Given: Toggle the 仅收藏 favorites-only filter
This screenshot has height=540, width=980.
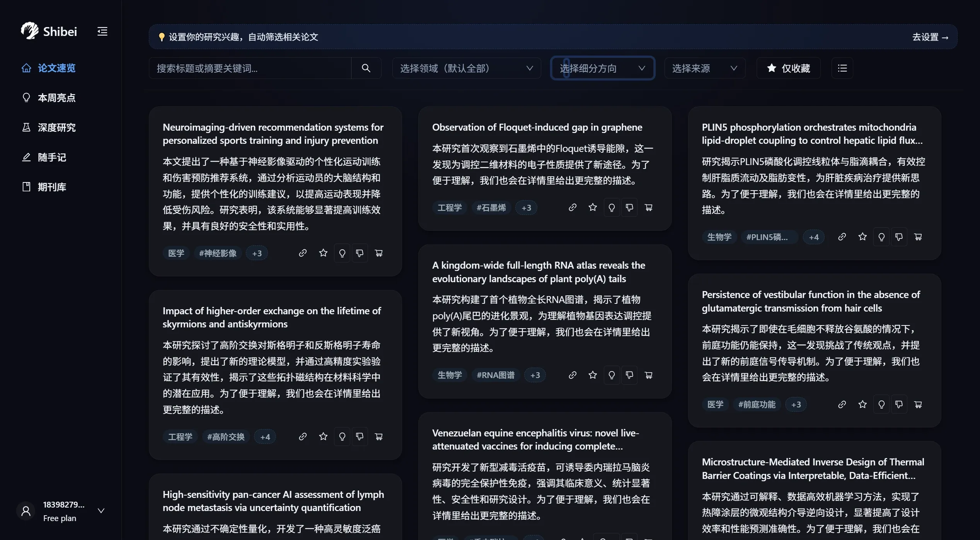Looking at the screenshot, I should click(788, 68).
